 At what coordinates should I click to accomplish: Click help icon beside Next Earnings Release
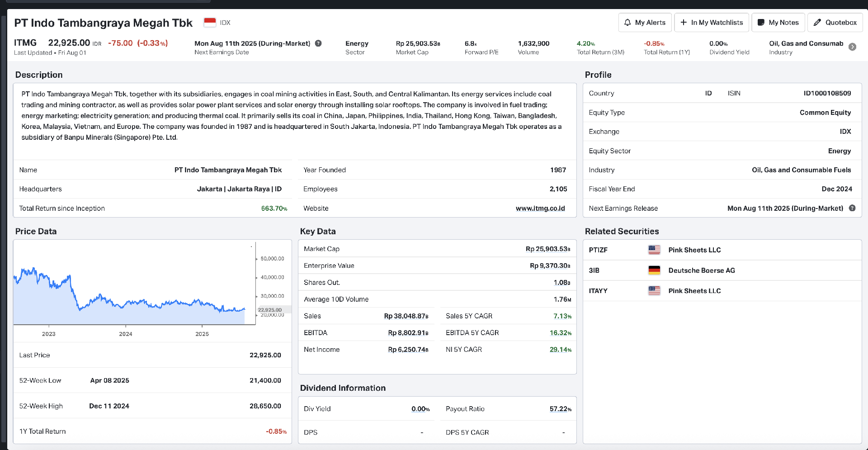(x=852, y=208)
